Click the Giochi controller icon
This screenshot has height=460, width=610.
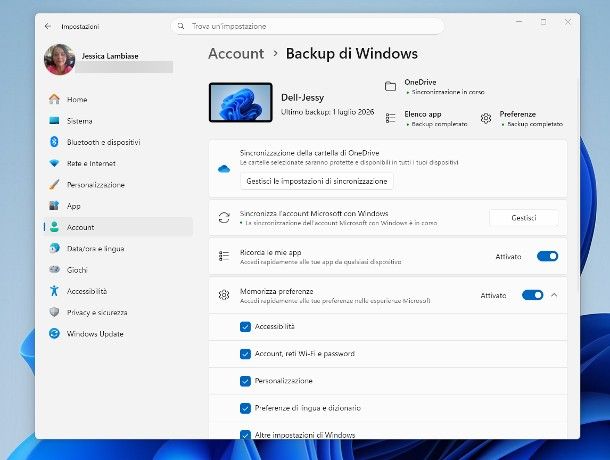54,269
